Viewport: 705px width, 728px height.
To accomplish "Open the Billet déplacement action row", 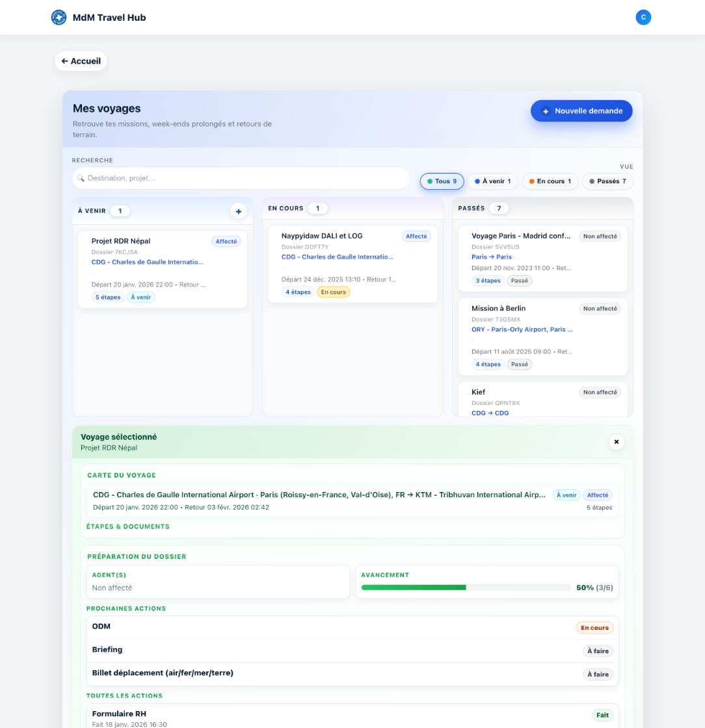I will click(x=352, y=674).
